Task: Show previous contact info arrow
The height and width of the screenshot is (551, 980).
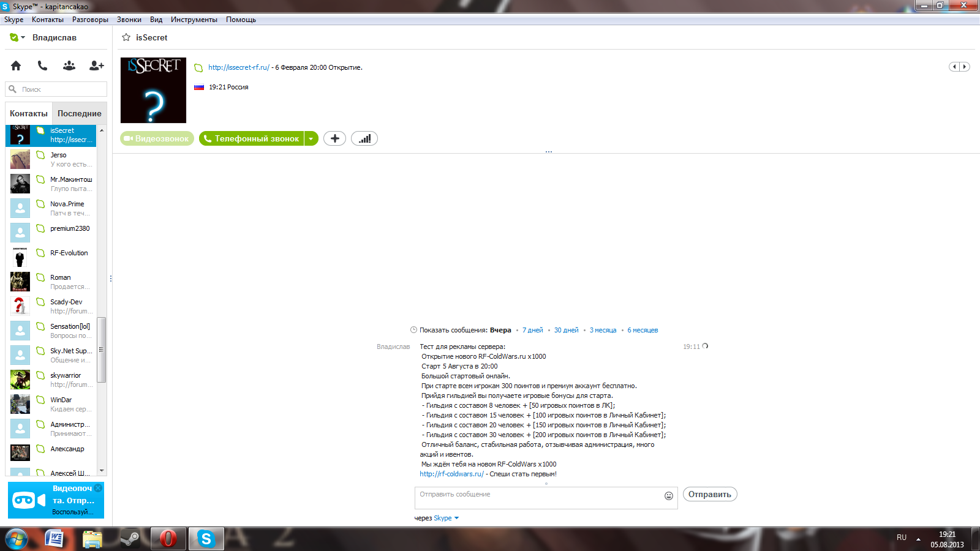Action: click(954, 67)
